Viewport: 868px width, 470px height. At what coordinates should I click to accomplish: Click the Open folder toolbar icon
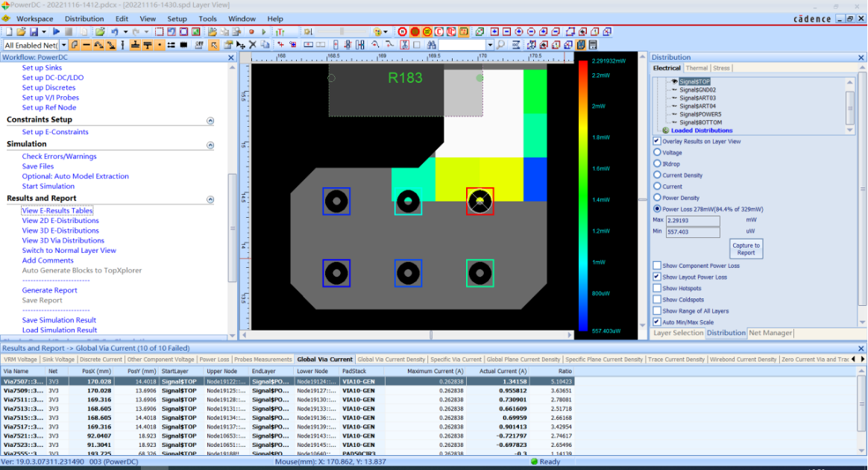coord(21,31)
